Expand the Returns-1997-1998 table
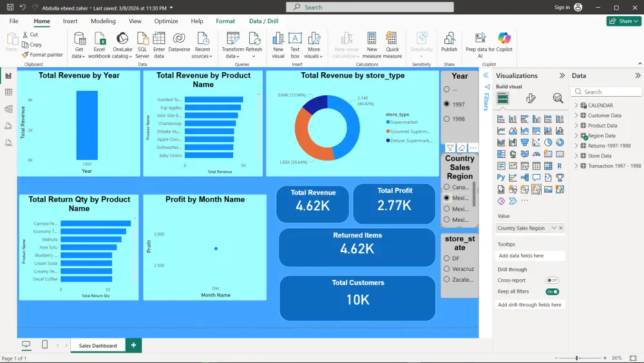Viewport: 644px width, 363px height. (x=576, y=146)
